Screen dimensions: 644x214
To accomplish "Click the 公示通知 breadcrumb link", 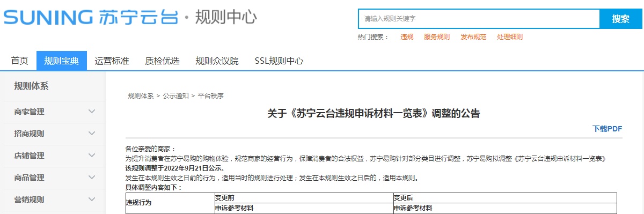I will 175,96.
